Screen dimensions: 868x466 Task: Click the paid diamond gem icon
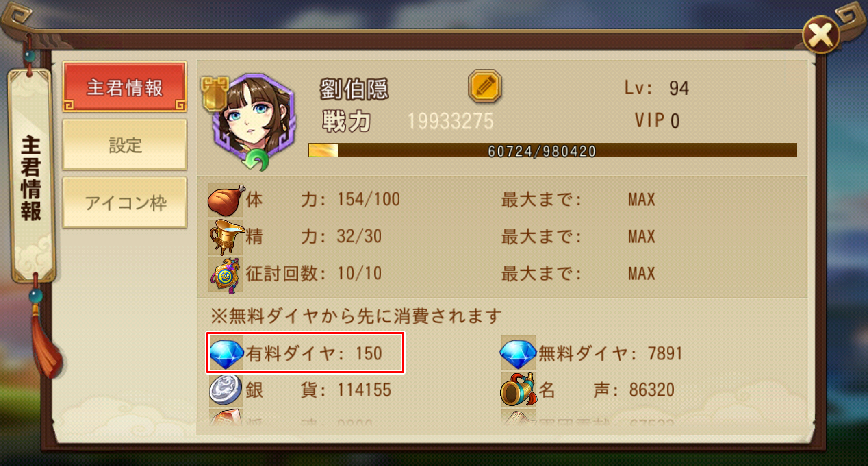[x=226, y=353]
